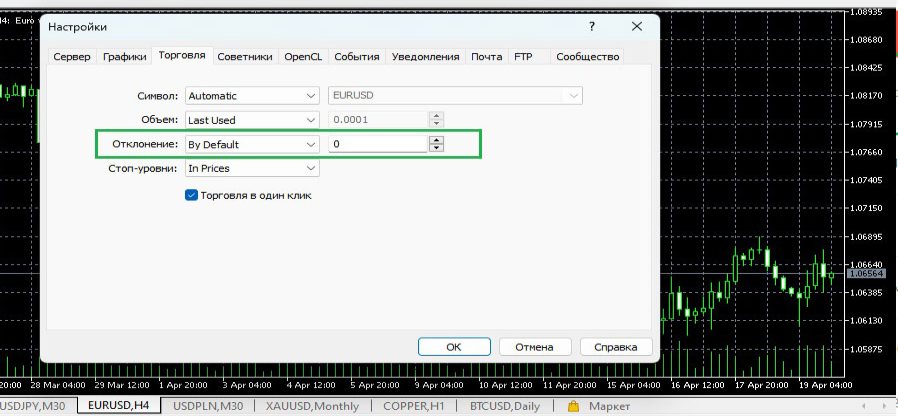Click the Отмена button
This screenshot has height=416, width=898.
tap(535, 347)
